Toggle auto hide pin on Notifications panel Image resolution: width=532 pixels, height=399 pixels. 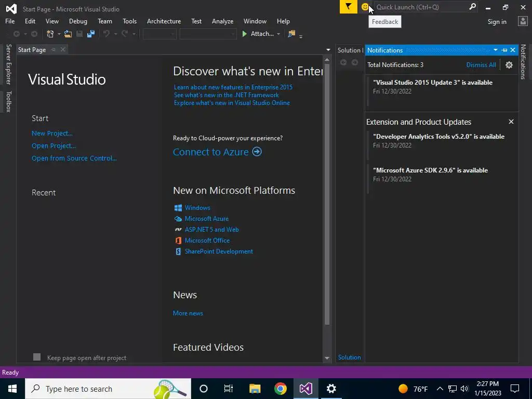coord(504,50)
